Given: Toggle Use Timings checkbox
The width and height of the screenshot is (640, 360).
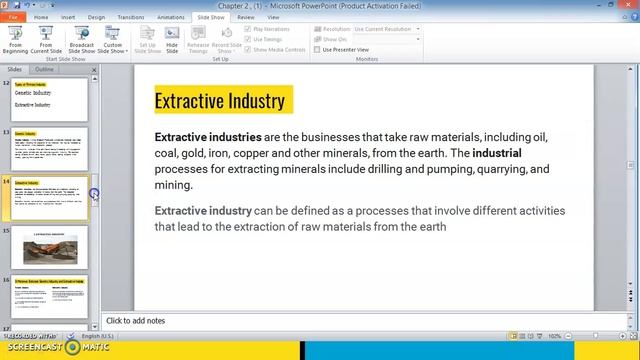Looking at the screenshot, I should (x=247, y=39).
